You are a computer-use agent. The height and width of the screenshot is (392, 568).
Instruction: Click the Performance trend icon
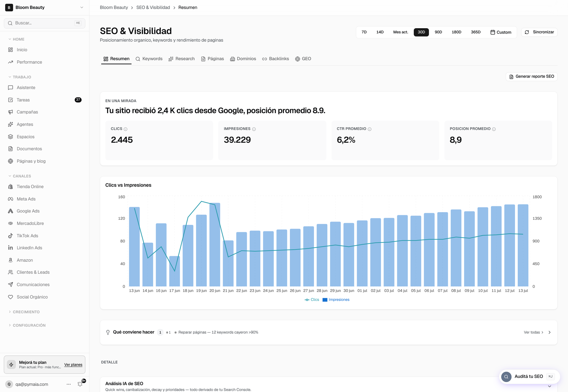10,62
